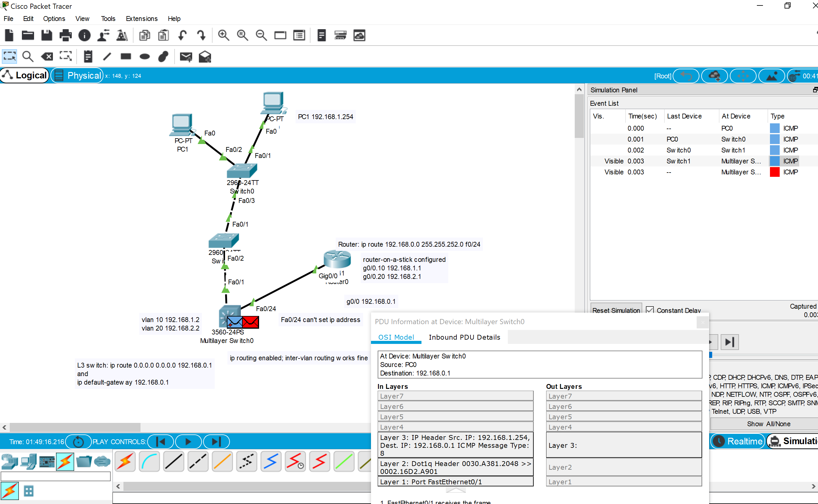The image size is (818, 504).
Task: Click Reset Simulation button
Action: coord(617,310)
